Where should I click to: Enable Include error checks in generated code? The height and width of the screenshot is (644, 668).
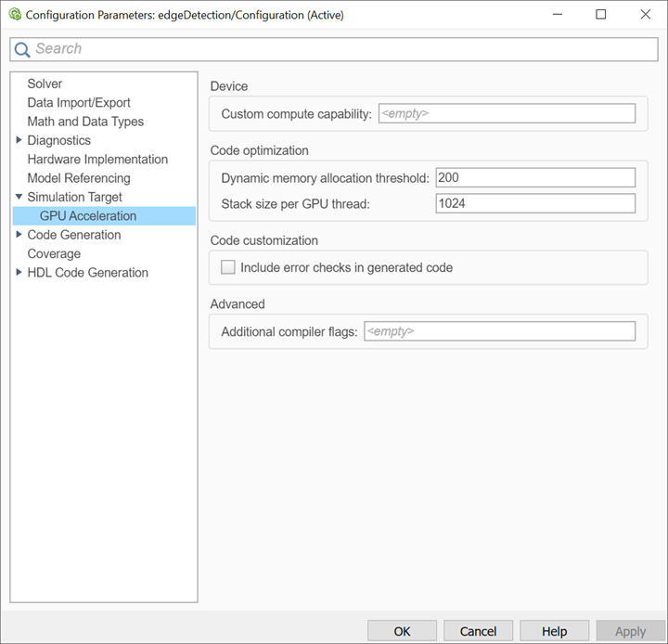[228, 267]
